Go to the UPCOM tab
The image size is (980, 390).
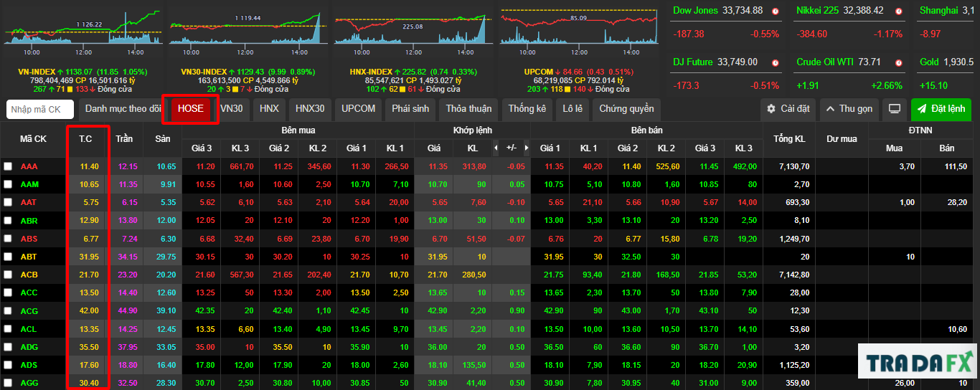tap(358, 109)
